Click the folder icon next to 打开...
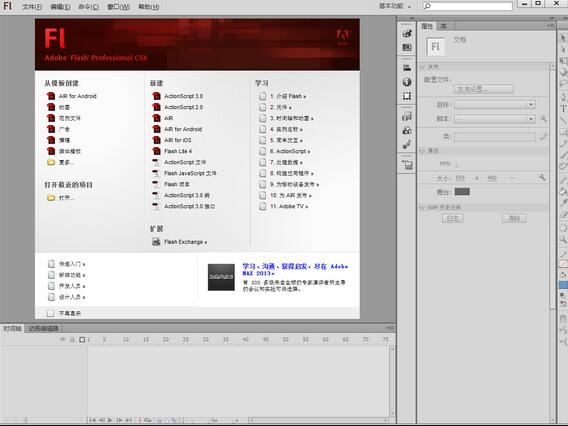This screenshot has width=568, height=426. (x=51, y=198)
